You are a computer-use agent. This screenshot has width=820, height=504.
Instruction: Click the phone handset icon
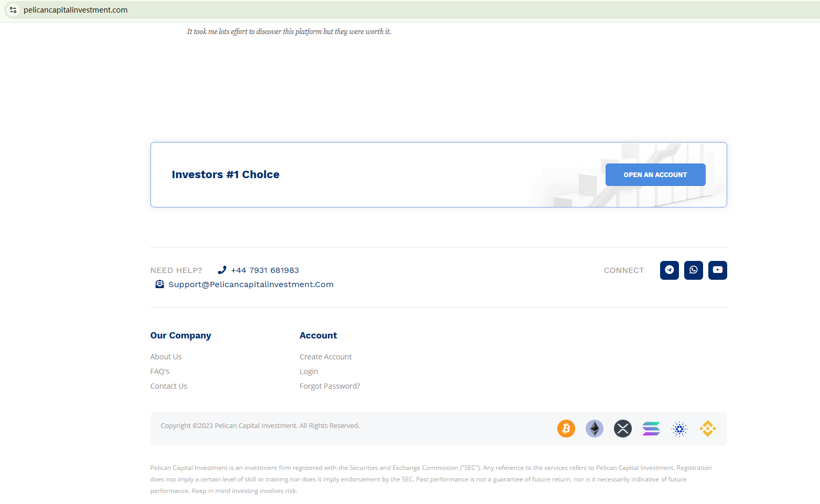[222, 270]
